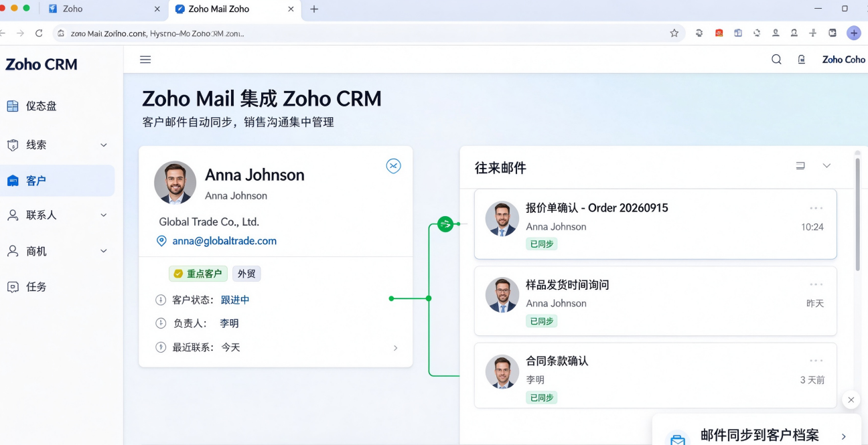
Task: Open more options on 报价单确认 email
Action: (x=816, y=208)
